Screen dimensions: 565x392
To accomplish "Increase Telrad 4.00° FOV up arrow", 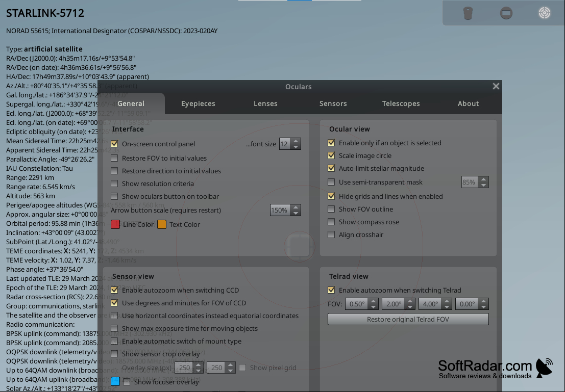I will [447, 301].
